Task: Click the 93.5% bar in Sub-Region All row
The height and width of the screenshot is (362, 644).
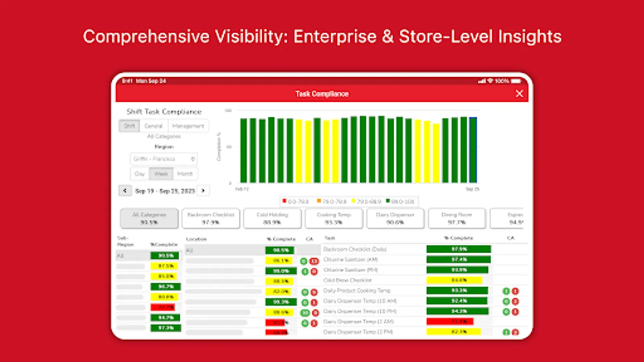Action: click(x=165, y=255)
